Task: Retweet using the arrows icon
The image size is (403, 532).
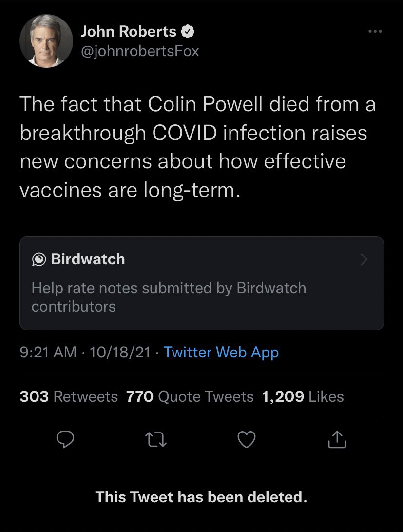Action: [x=155, y=440]
